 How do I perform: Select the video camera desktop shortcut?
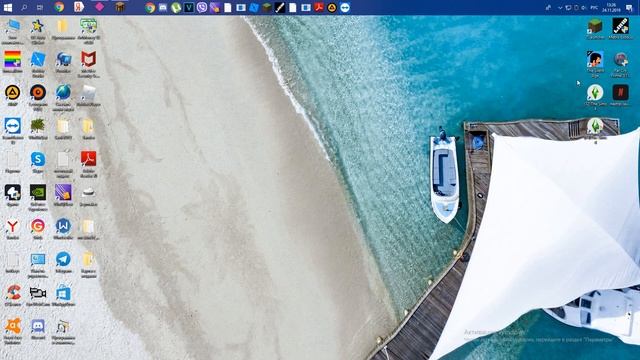38,296
